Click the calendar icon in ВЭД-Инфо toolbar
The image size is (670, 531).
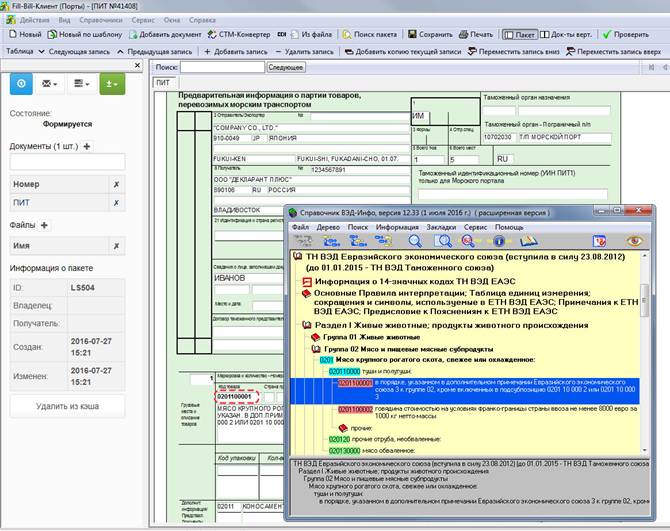[599, 241]
